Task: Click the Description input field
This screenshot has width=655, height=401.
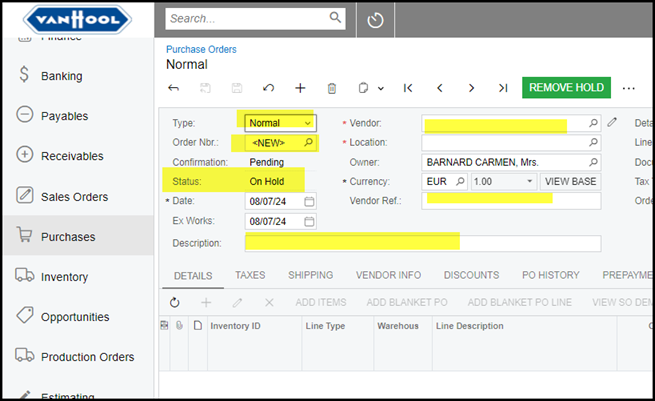Action: click(x=422, y=243)
